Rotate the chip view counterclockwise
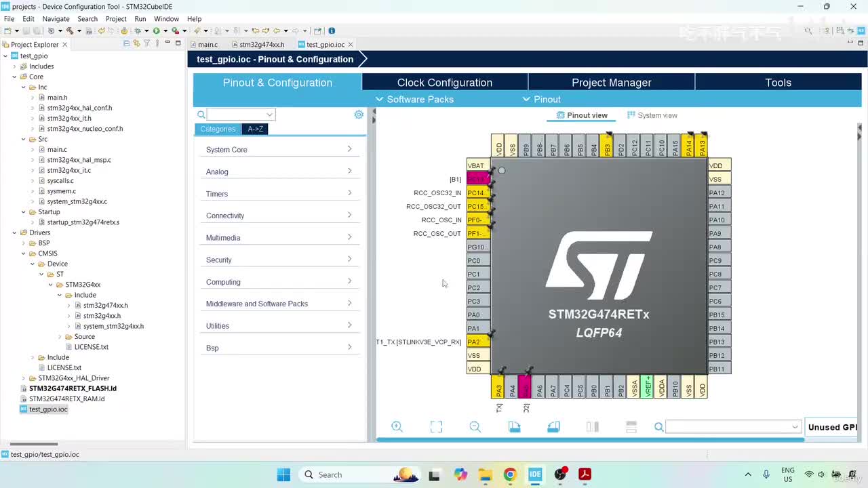Image resolution: width=868 pixels, height=488 pixels. click(553, 426)
